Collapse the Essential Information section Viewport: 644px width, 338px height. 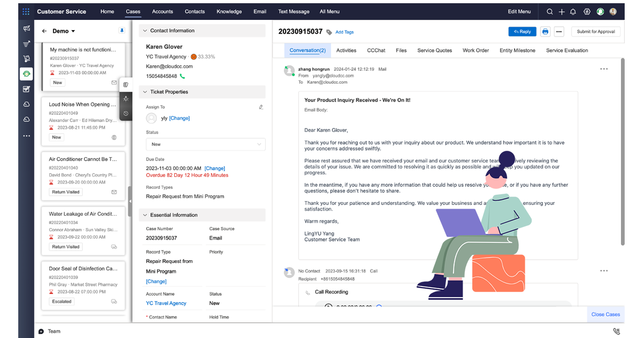pos(144,215)
